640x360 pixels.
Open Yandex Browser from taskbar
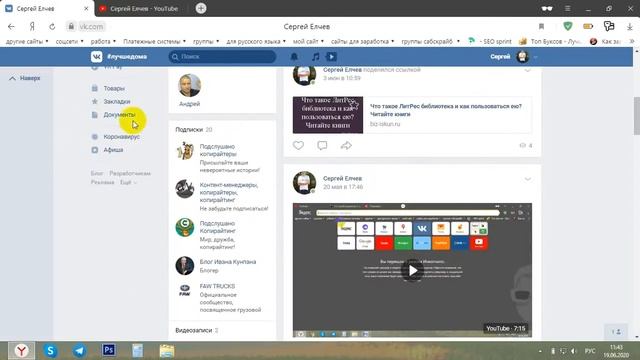pos(22,351)
